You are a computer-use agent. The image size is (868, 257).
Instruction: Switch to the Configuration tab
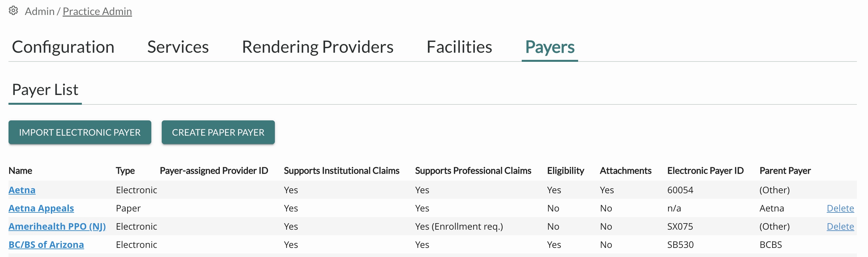63,47
